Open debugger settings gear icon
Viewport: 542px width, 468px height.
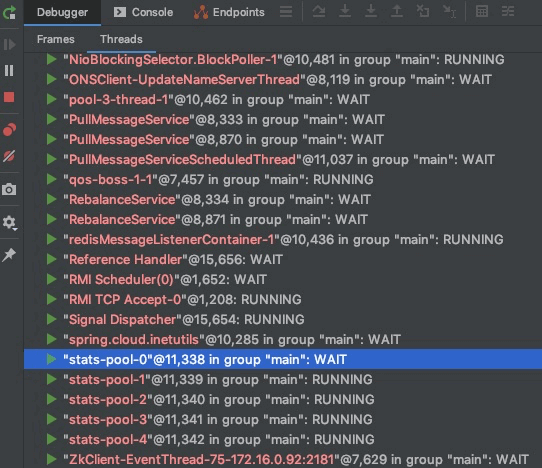click(9, 223)
